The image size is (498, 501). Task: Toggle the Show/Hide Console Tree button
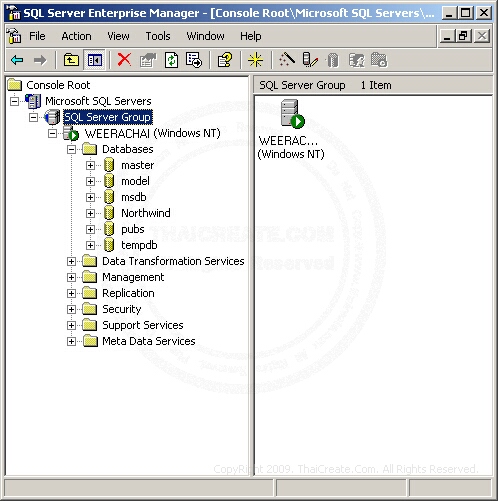(95, 60)
